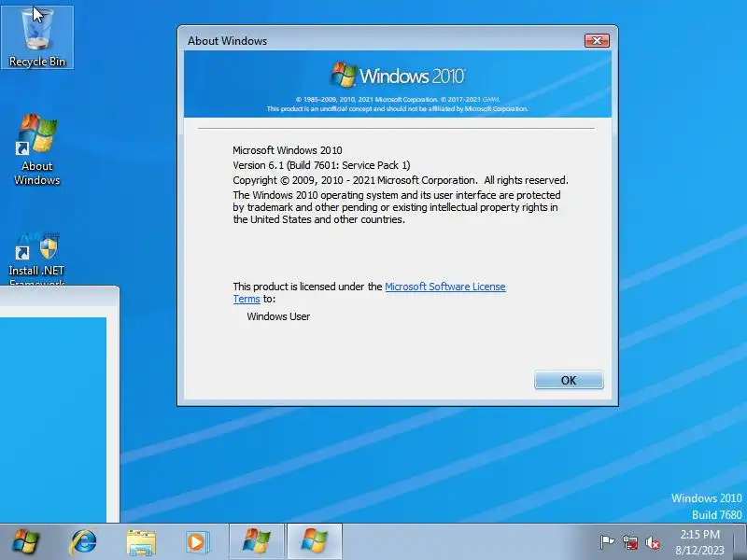Image resolution: width=747 pixels, height=560 pixels.
Task: Launch Internet Explorer from taskbar
Action: pyautogui.click(x=83, y=542)
